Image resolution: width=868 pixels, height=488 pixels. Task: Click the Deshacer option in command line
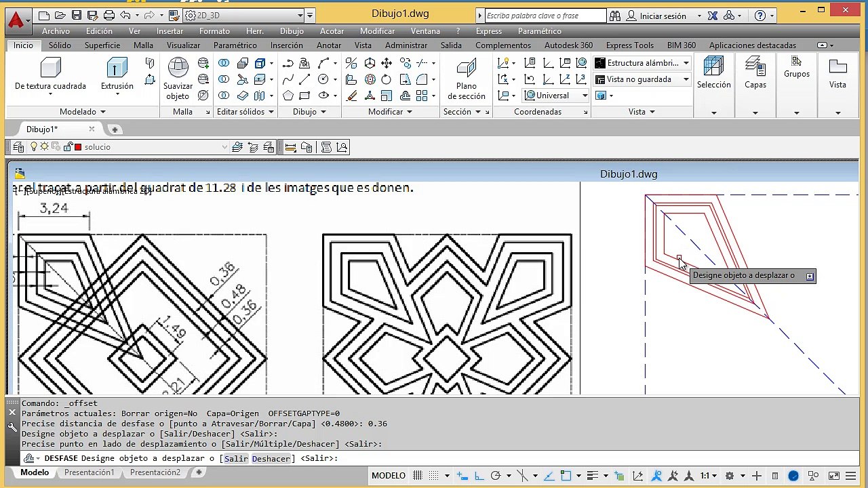(271, 459)
